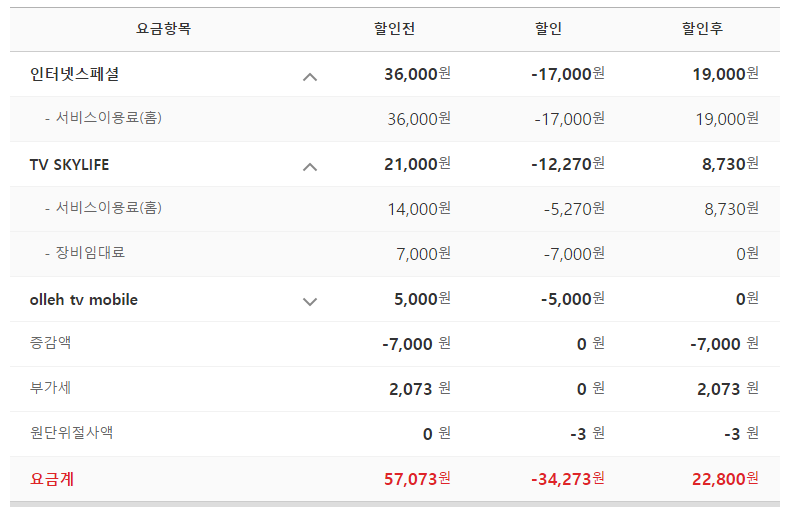Click the red 요금계 total label
The height and width of the screenshot is (507, 790).
(53, 479)
